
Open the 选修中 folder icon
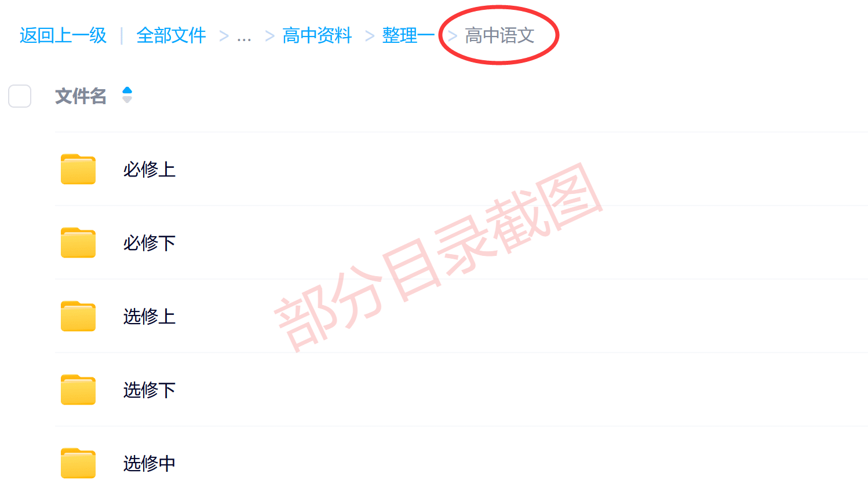pos(78,463)
